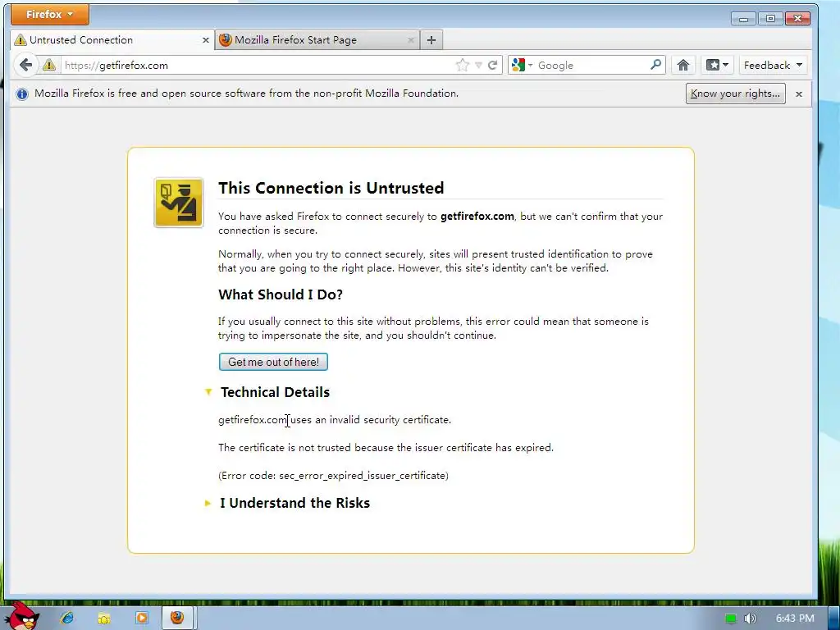Close the Mozilla Firefox Start Page tab
The height and width of the screenshot is (630, 840).
411,40
